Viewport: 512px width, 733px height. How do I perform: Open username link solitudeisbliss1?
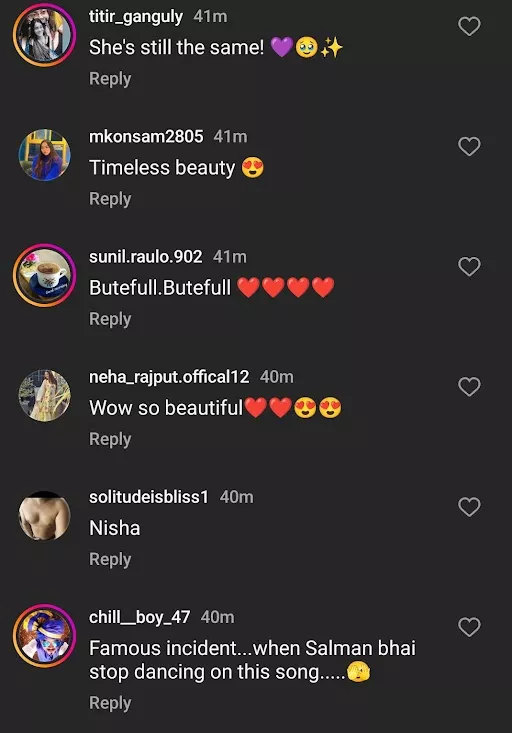click(149, 497)
